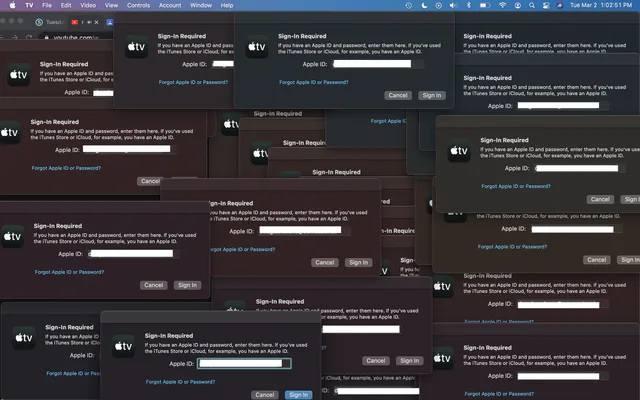This screenshot has width=640, height=400.
Task: Open the Help menu
Action: tap(227, 5)
